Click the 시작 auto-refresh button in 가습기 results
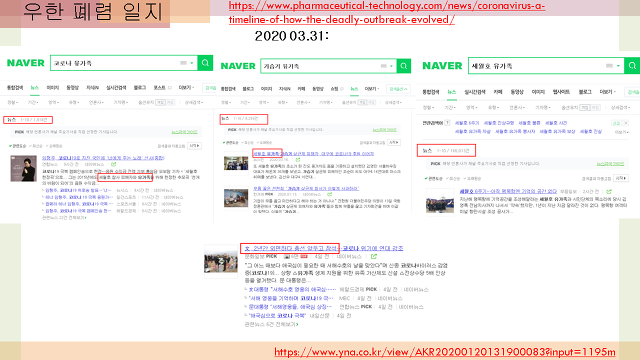The height and width of the screenshot is (360, 640). pos(394,142)
